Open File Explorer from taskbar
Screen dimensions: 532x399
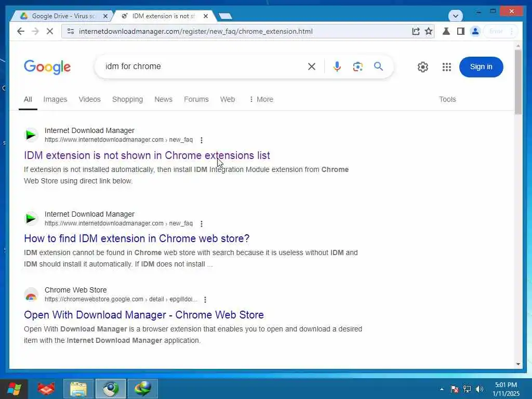(x=78, y=389)
